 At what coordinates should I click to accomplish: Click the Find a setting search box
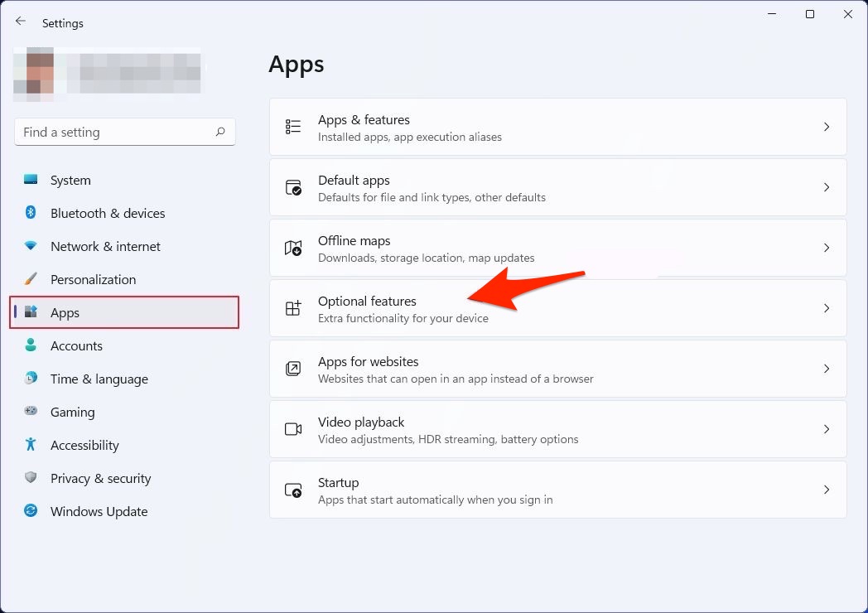coord(116,132)
